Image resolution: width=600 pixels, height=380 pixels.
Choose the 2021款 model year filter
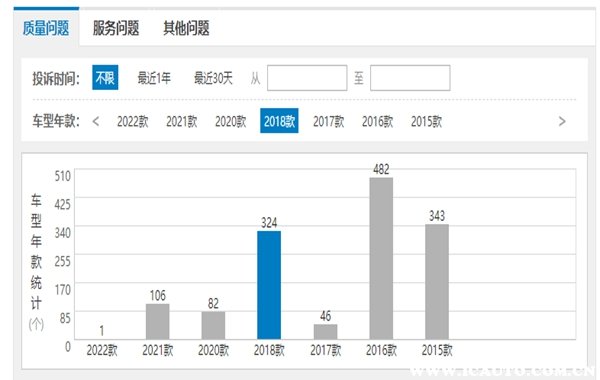click(x=181, y=122)
